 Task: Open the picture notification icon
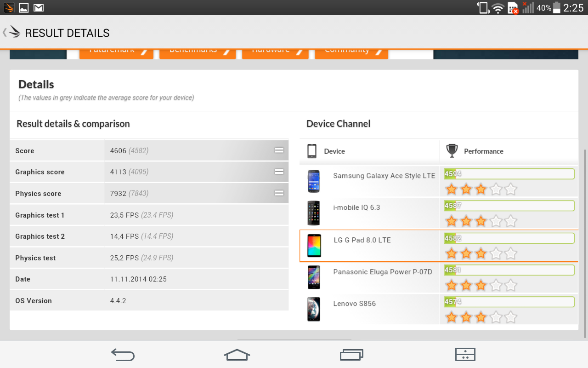pyautogui.click(x=23, y=8)
